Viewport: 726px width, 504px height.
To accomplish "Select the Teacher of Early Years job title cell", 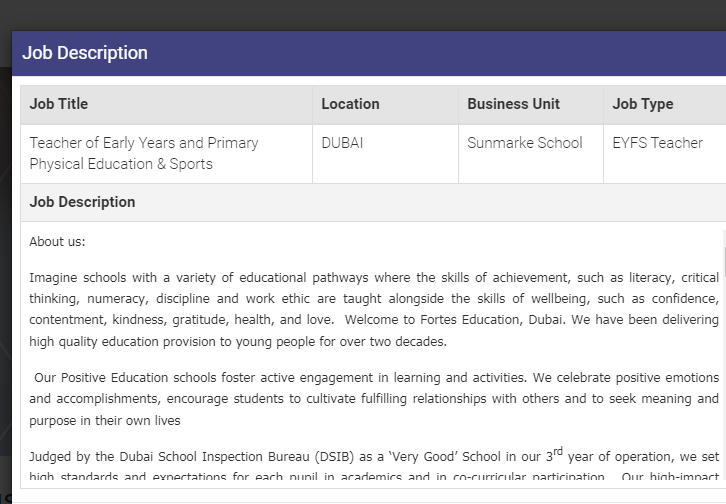I will click(144, 143).
